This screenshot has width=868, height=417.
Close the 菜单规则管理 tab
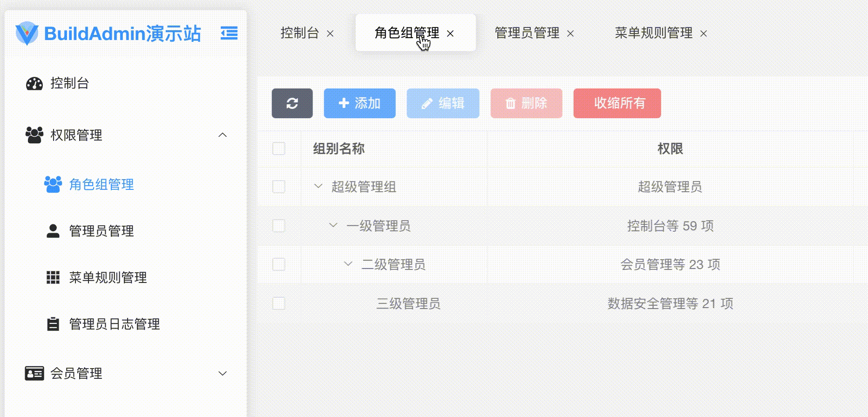(x=704, y=34)
